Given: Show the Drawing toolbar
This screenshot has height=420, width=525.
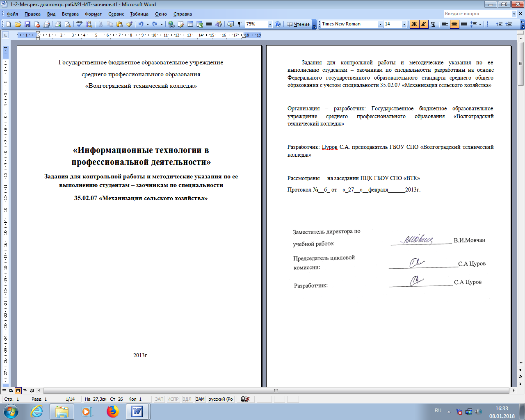Looking at the screenshot, I should (219, 24).
